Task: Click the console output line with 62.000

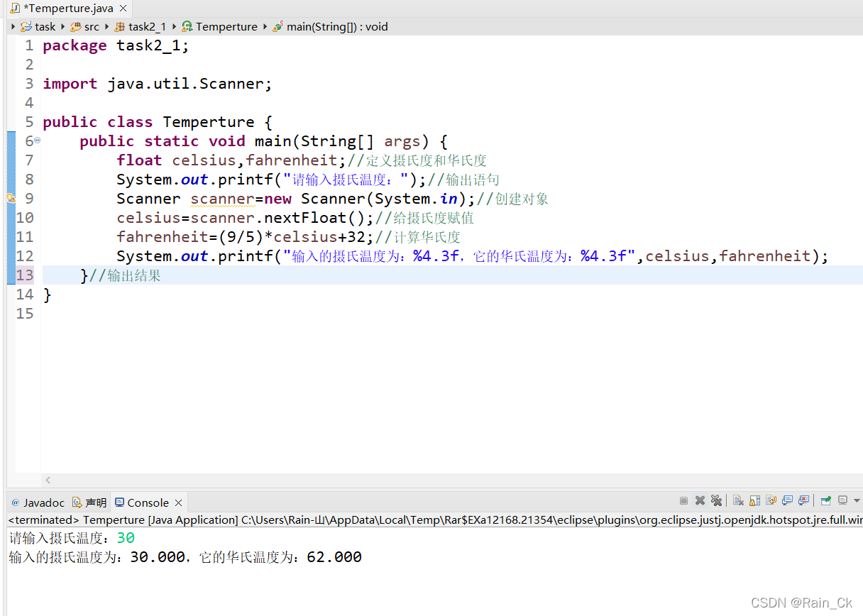Action: [x=185, y=557]
